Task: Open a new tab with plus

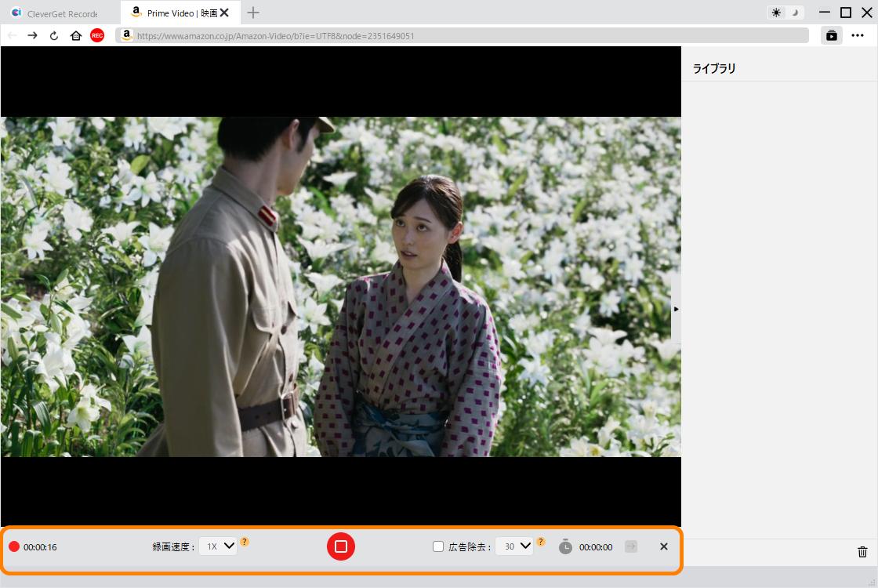Action: pos(253,13)
